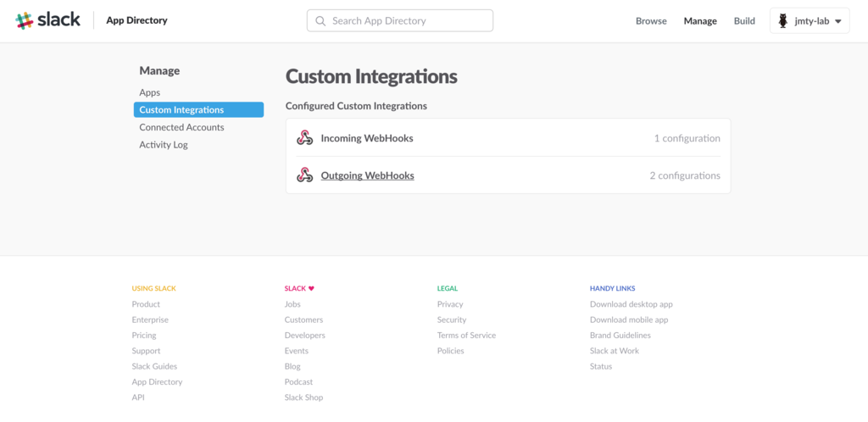Open Enterprise footer link

(x=150, y=319)
